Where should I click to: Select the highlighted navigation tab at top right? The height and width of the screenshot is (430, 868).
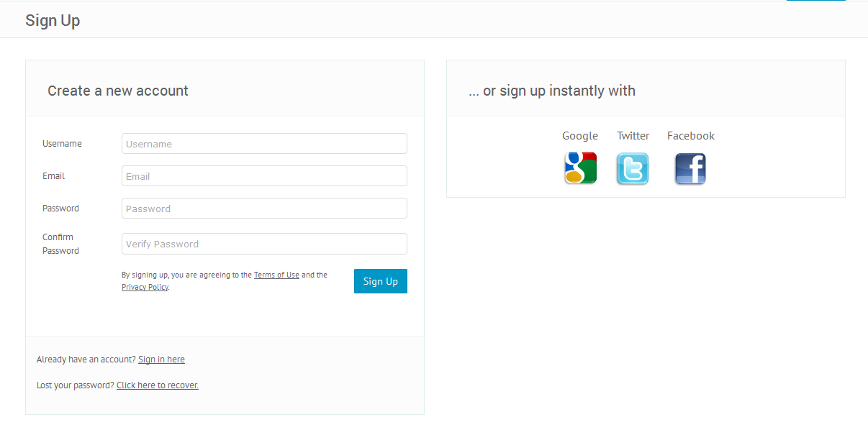click(x=815, y=2)
